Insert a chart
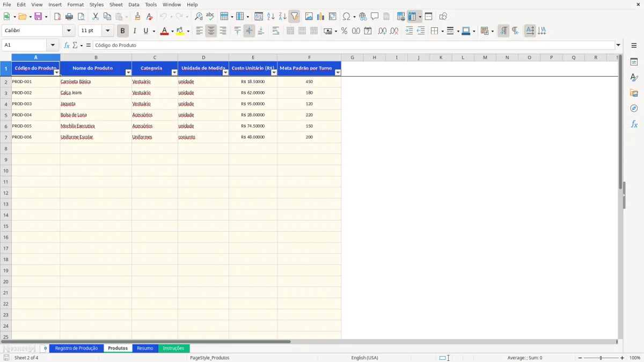The image size is (644, 362). click(x=321, y=17)
